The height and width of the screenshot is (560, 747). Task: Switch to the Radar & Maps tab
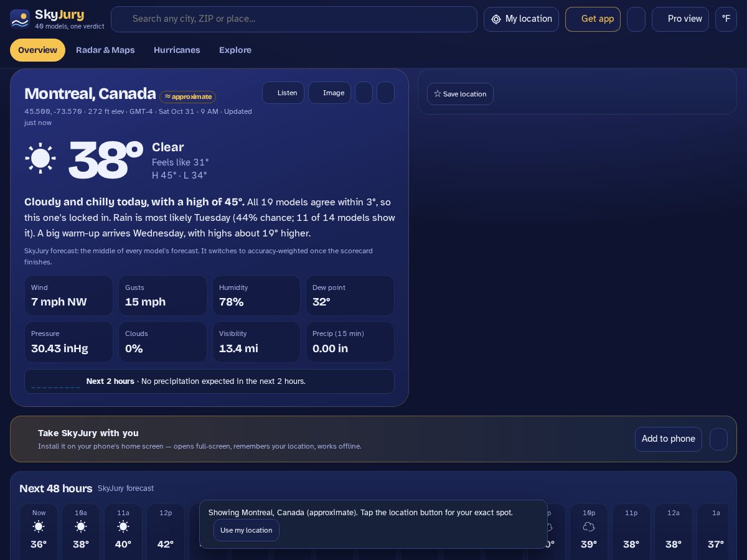[x=105, y=50]
